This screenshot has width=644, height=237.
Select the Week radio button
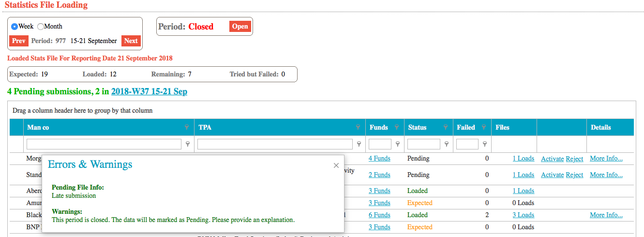15,27
